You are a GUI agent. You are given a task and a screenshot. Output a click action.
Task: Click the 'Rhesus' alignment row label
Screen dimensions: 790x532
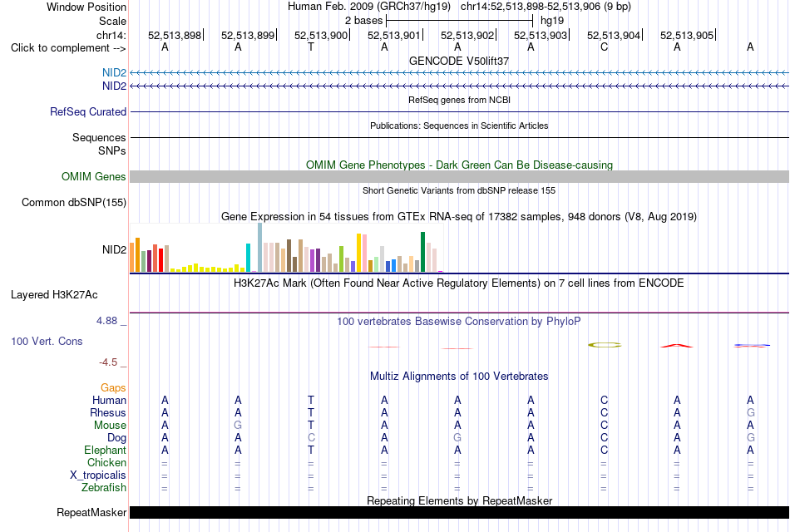coord(108,412)
